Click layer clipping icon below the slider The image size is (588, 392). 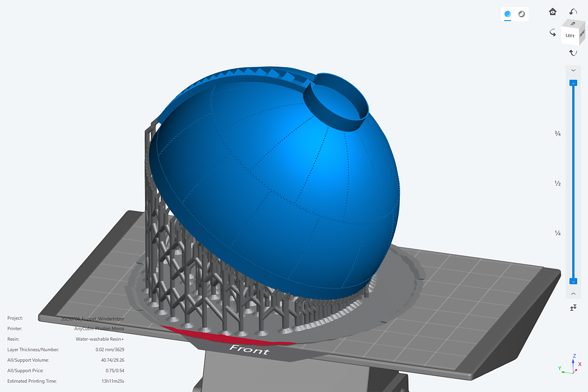[x=573, y=307]
